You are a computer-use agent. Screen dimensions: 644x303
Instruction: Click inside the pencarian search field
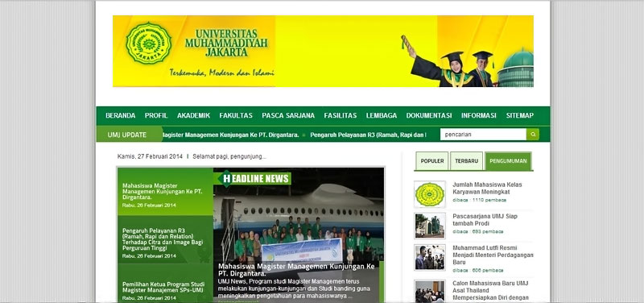483,135
